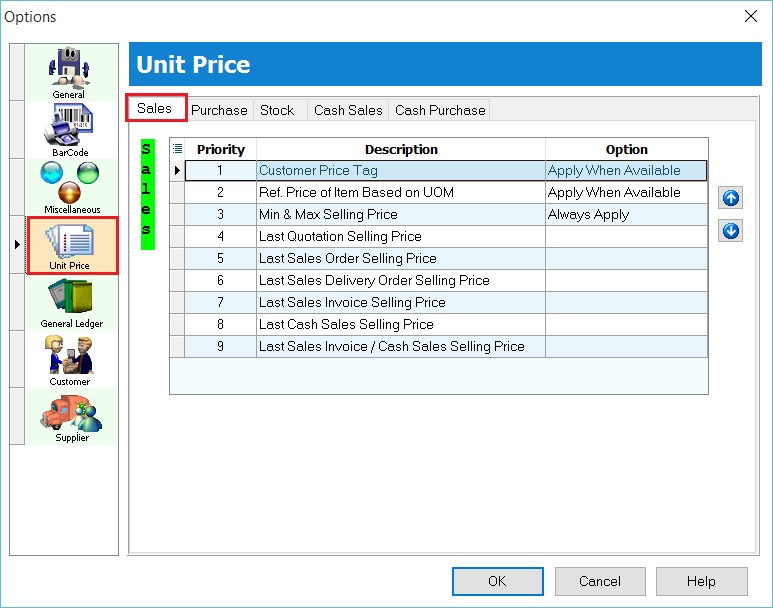773x608 pixels.
Task: Open General Ledger settings
Action: click(x=71, y=302)
